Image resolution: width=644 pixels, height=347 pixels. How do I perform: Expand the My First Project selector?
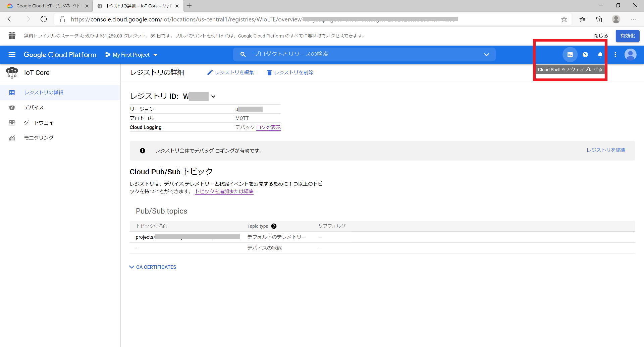click(131, 55)
